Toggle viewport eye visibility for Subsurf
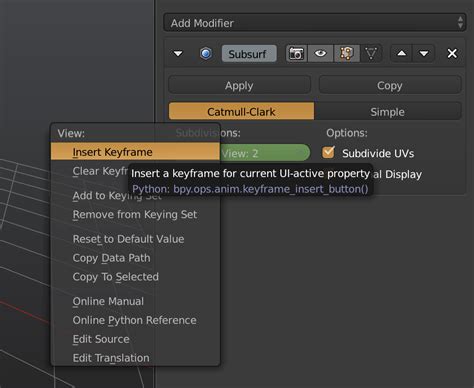This screenshot has width=474, height=388. coord(320,53)
